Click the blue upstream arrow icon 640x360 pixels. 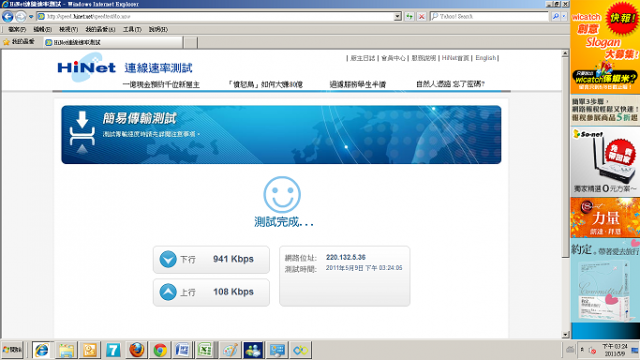click(168, 292)
